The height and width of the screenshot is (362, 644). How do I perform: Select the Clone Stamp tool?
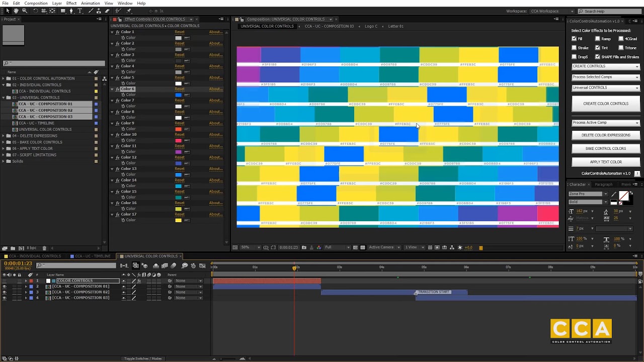(98, 11)
